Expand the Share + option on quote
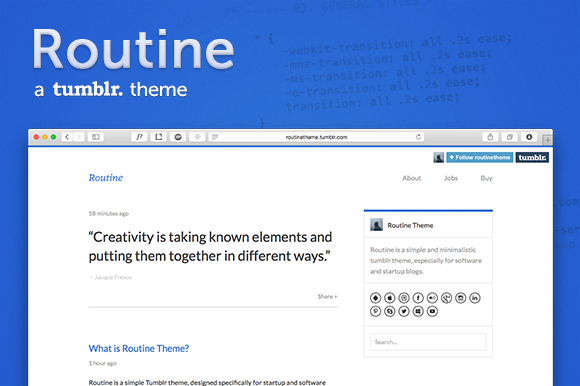Screen dimensions: 580x386 tap(327, 297)
